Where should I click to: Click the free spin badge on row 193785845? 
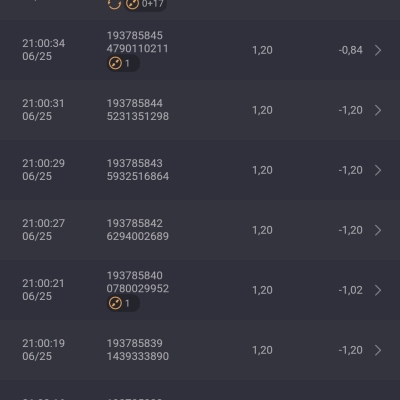click(123, 63)
